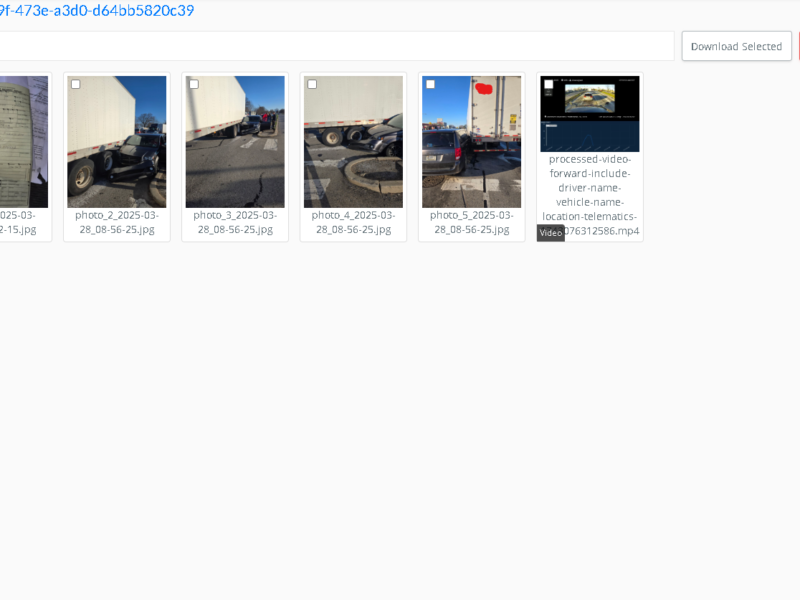Open the partially visible document scan thumbnail

[x=24, y=142]
